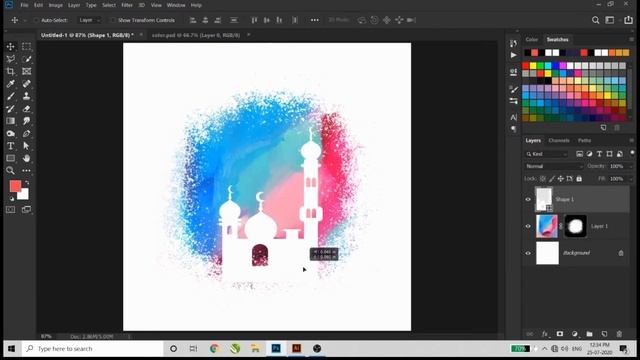Viewport: 640px width, 360px height.
Task: Select the Zoom tool
Action: coord(11,171)
